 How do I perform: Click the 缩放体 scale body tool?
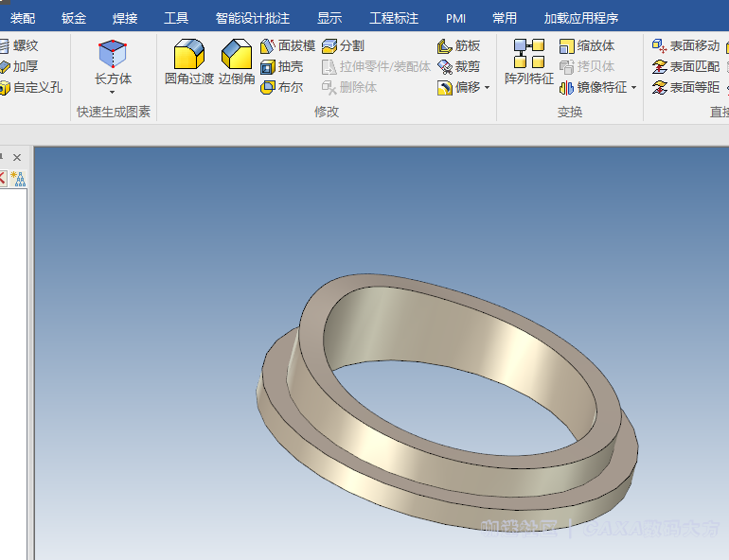[587, 45]
